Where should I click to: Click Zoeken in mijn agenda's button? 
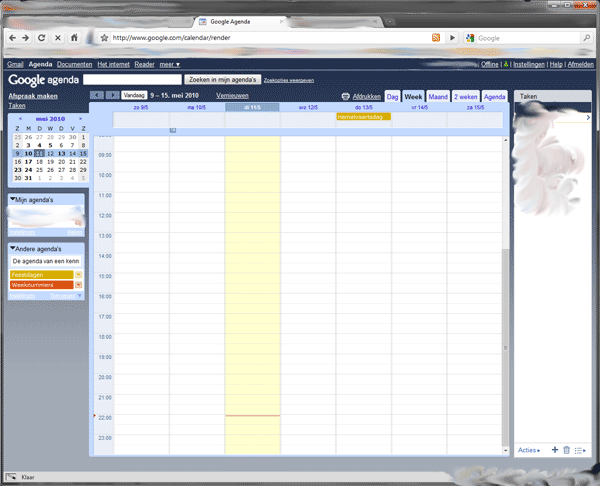coord(223,80)
